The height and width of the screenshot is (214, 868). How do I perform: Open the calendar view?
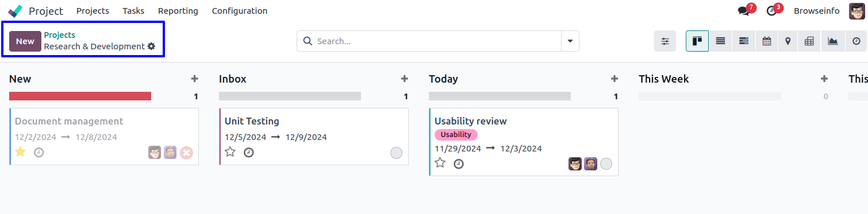coord(766,41)
